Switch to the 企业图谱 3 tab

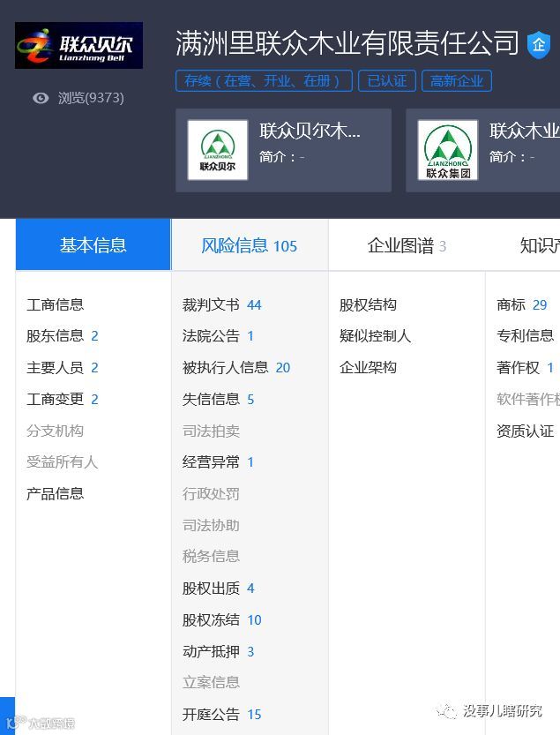(x=407, y=245)
